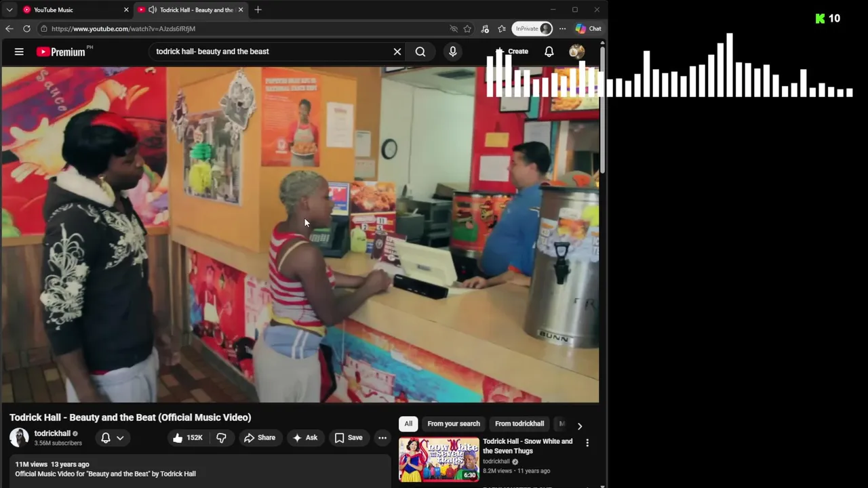Image resolution: width=868 pixels, height=488 pixels.
Task: Open a new tab with the plus button
Action: (x=258, y=9)
